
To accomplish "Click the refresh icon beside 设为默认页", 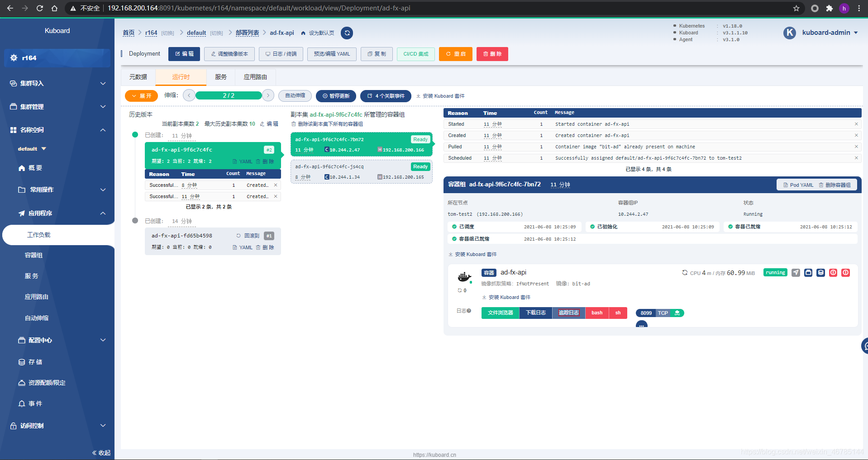I will click(347, 33).
